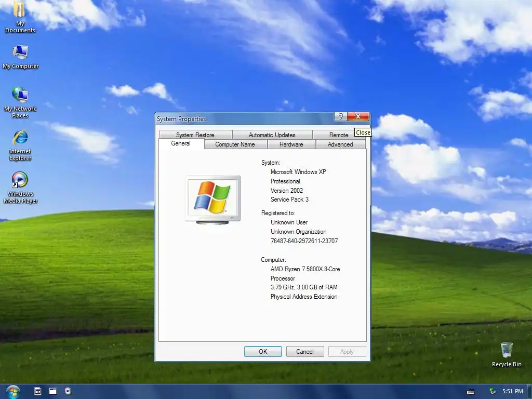The height and width of the screenshot is (399, 532).
Task: Select the Recycle Bin icon
Action: click(x=507, y=354)
